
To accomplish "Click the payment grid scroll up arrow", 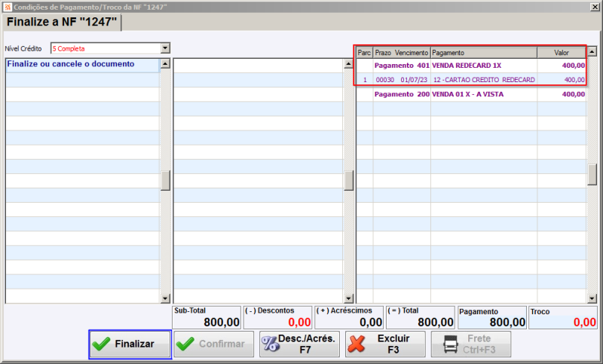I will 592,50.
